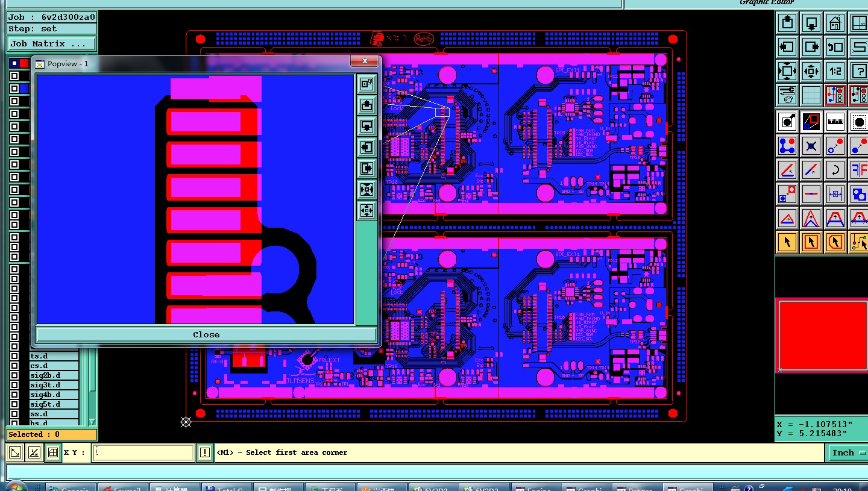Select the cs.d layer name
Image resolution: width=868 pixels, height=491 pixels.
coord(54,366)
